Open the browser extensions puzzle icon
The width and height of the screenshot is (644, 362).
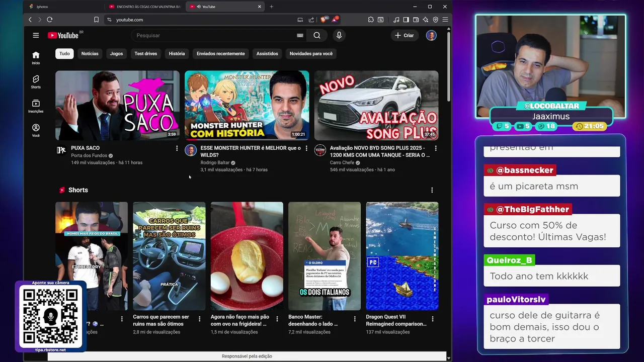point(371,20)
